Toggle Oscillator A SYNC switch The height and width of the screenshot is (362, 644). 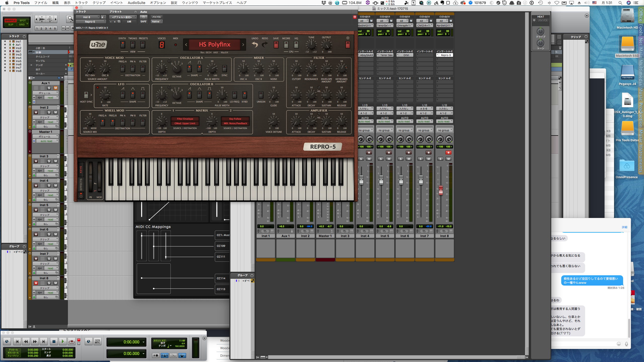[224, 68]
